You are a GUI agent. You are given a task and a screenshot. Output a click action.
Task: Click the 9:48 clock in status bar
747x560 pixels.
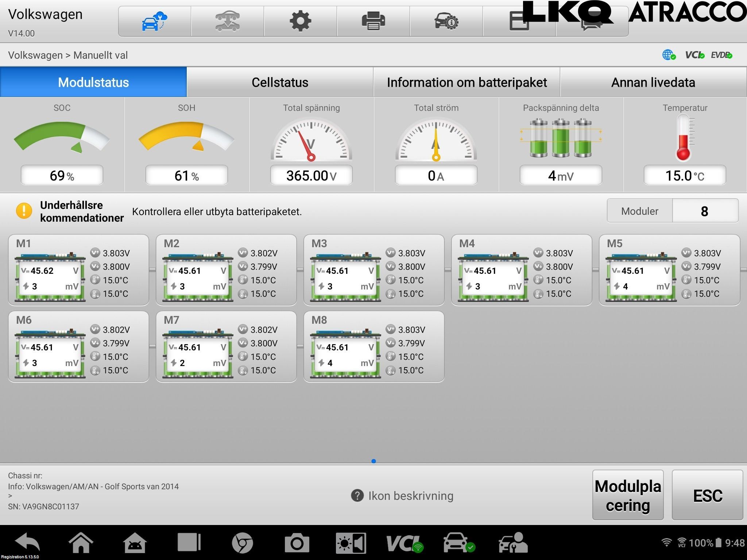coord(735,543)
